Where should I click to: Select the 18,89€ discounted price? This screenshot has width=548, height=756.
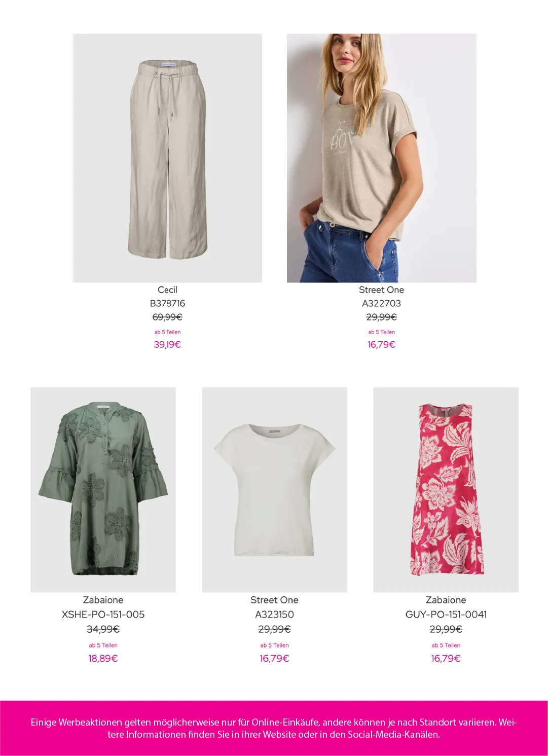103,658
